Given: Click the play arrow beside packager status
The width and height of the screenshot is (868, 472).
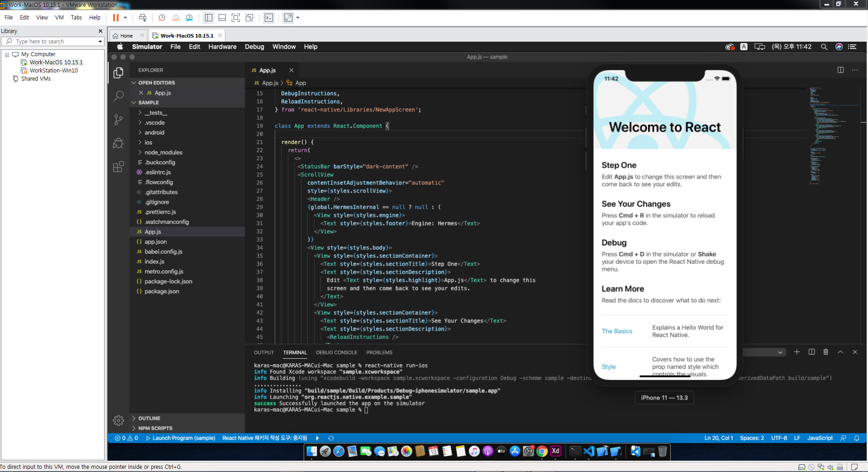Looking at the screenshot, I should click(317, 438).
